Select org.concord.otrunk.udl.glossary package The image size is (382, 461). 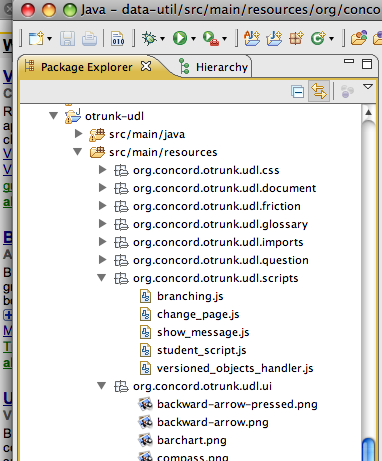pos(220,224)
